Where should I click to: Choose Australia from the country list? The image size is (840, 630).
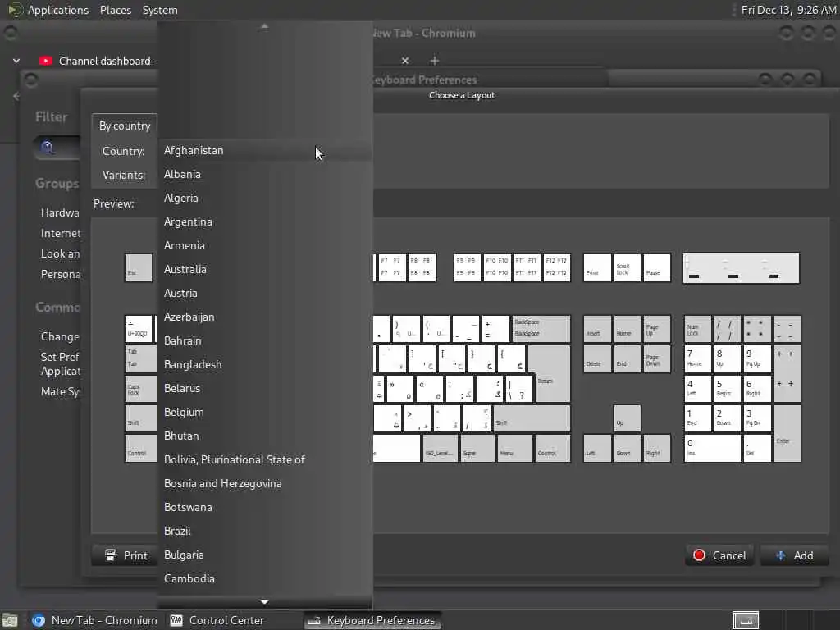(265, 269)
